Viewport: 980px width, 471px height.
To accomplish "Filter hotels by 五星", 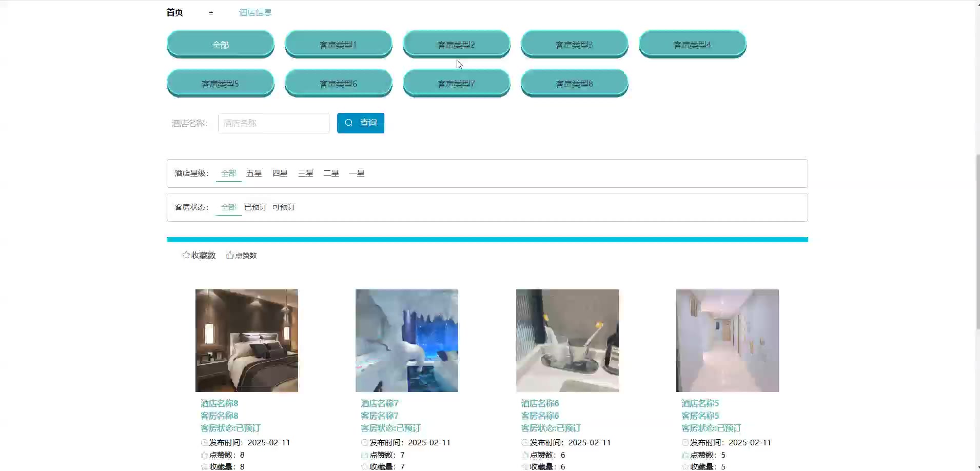I will click(254, 173).
